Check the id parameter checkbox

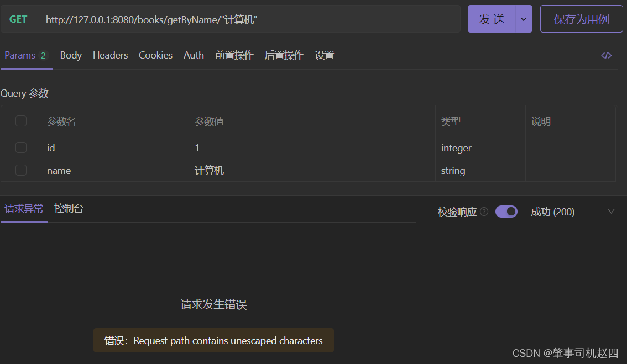point(21,147)
